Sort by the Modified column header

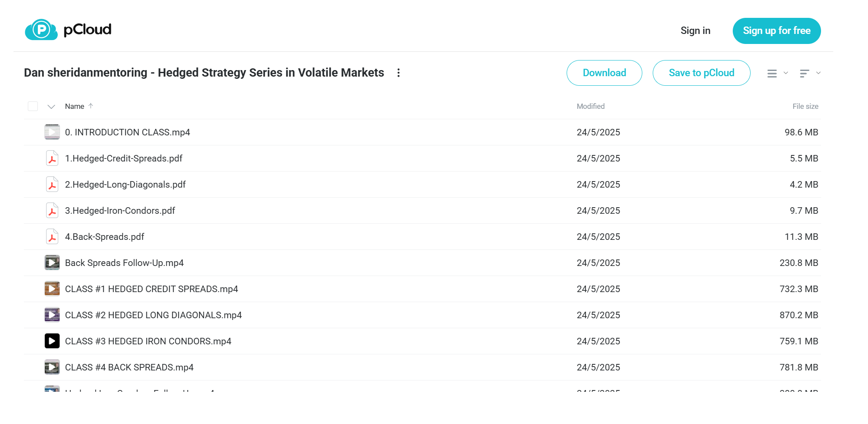pyautogui.click(x=591, y=106)
